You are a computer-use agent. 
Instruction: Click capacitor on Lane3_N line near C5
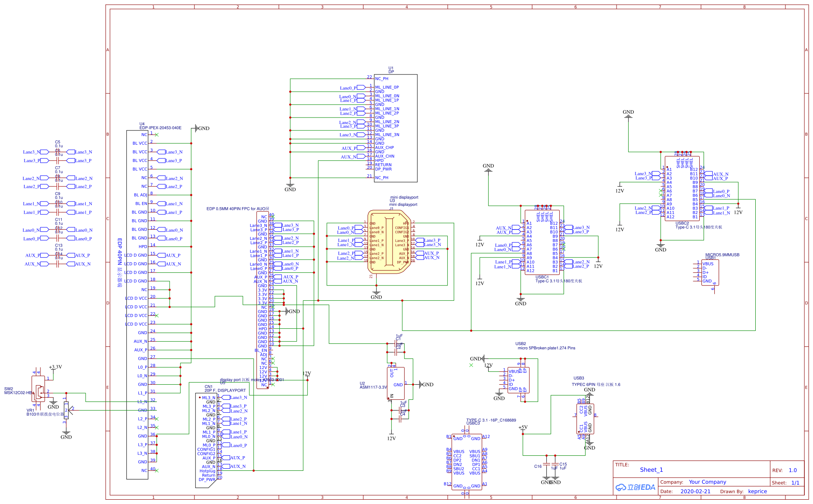pyautogui.click(x=57, y=152)
